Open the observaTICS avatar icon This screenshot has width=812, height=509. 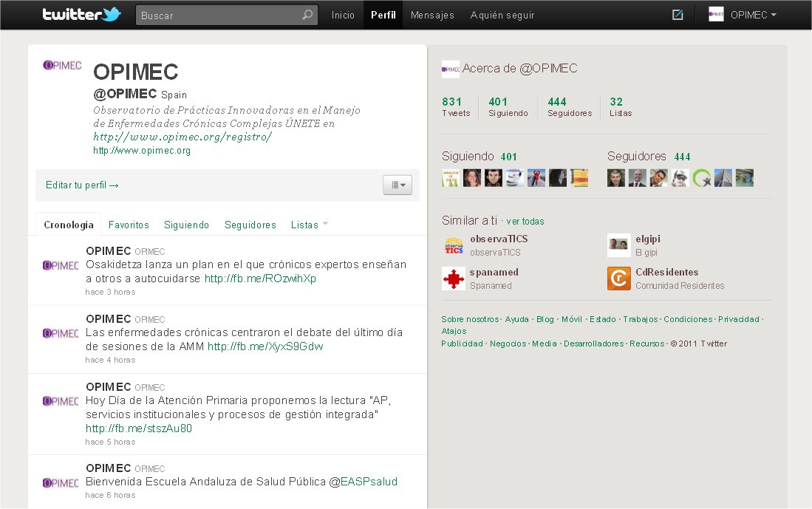click(x=454, y=245)
